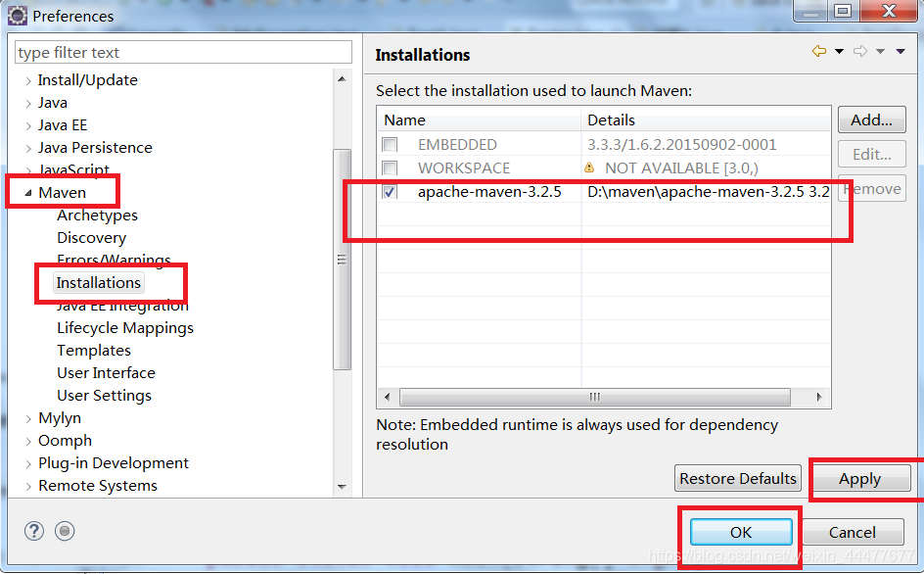Expand the Remote Systems tree node

pos(28,486)
